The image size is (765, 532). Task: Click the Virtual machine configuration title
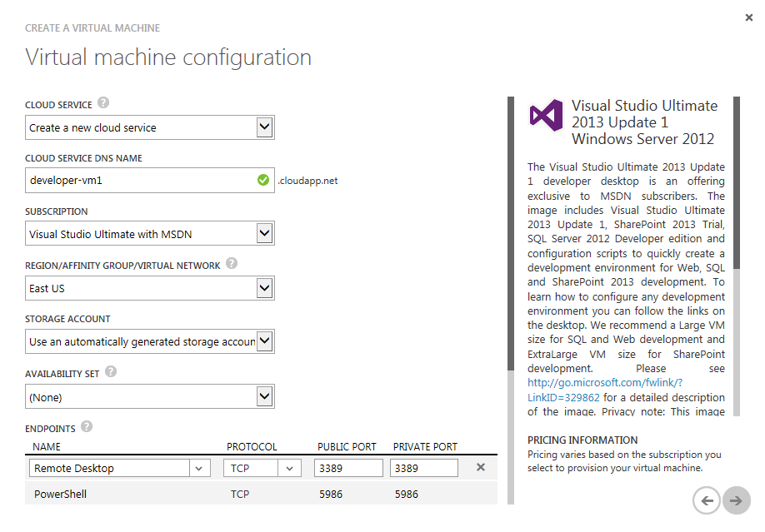pos(168,57)
